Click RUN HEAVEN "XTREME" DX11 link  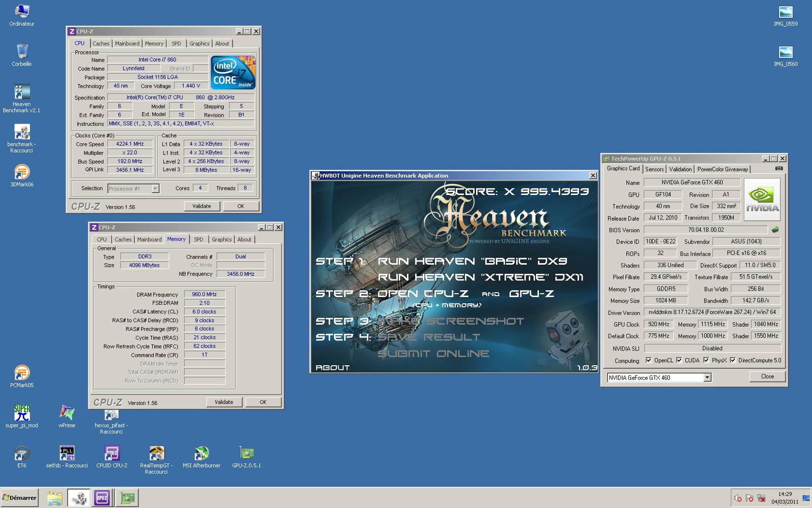[x=480, y=277]
